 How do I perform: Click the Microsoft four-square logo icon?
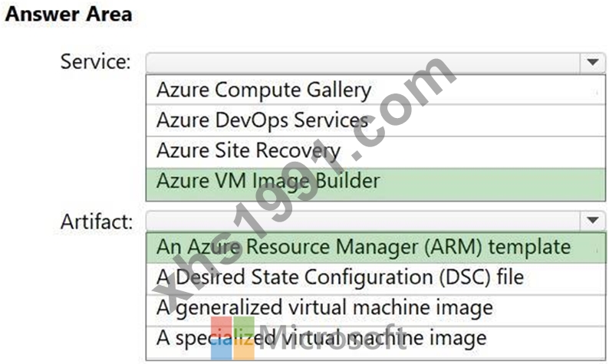232,339
